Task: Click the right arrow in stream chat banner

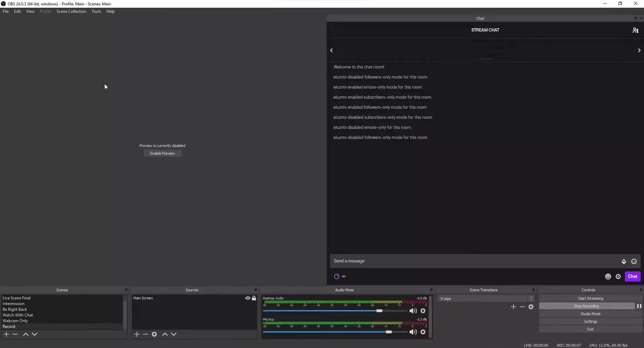Action: click(639, 50)
